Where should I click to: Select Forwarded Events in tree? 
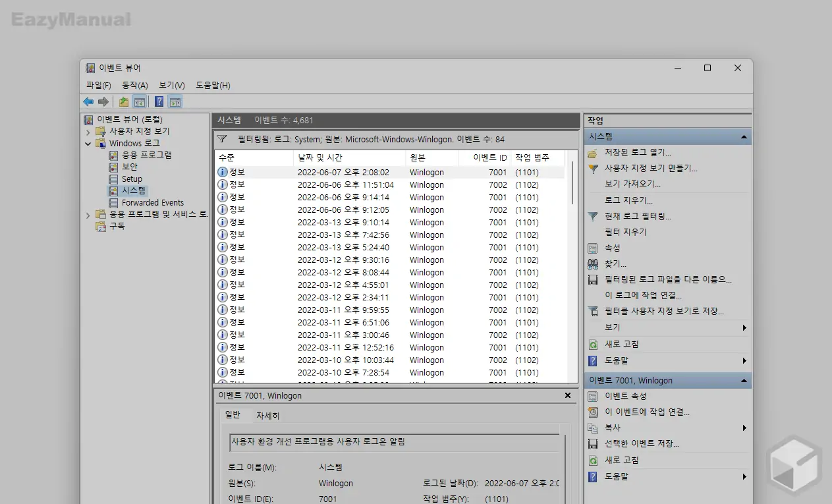[153, 202]
